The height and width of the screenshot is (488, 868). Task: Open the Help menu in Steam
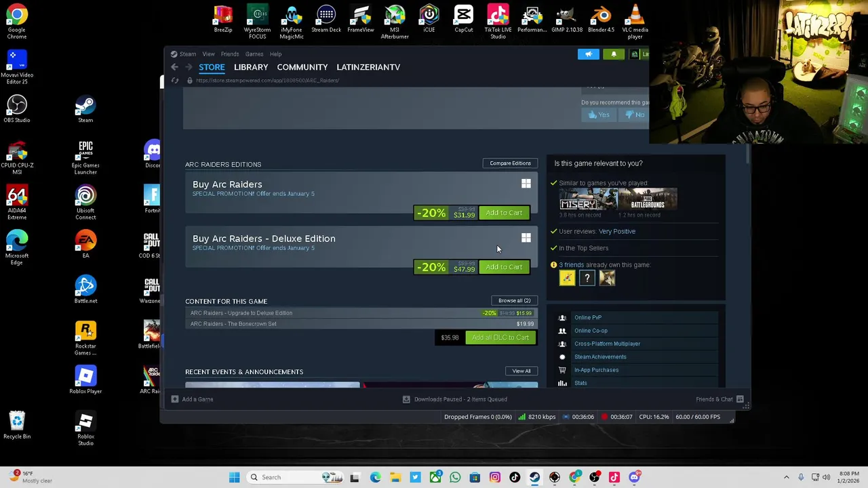[275, 54]
